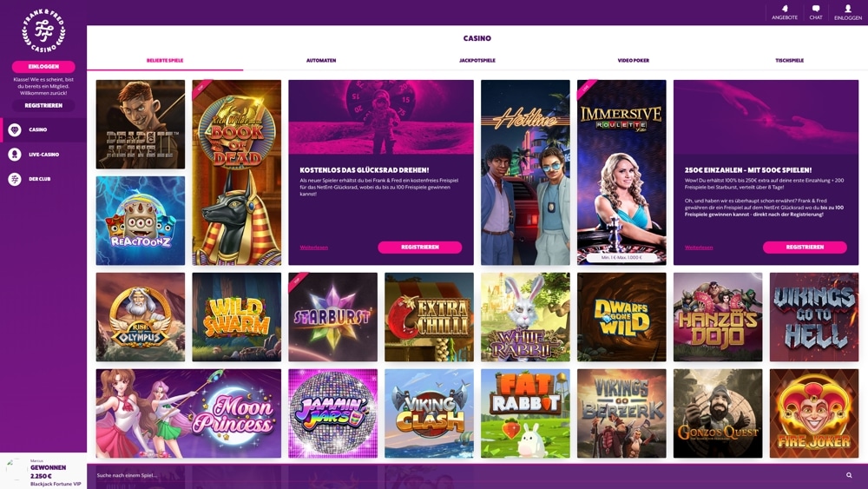Screen dimensions: 868x489
Task: Follow Weiterlesen link in 250€ promotion
Action: click(x=699, y=248)
